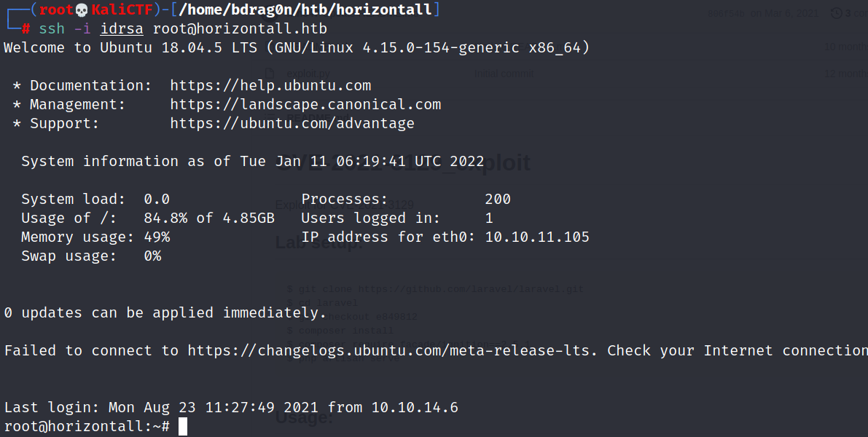868x437 pixels.
Task: Click the eth0 IP address 10.10.11.105
Action: click(536, 237)
